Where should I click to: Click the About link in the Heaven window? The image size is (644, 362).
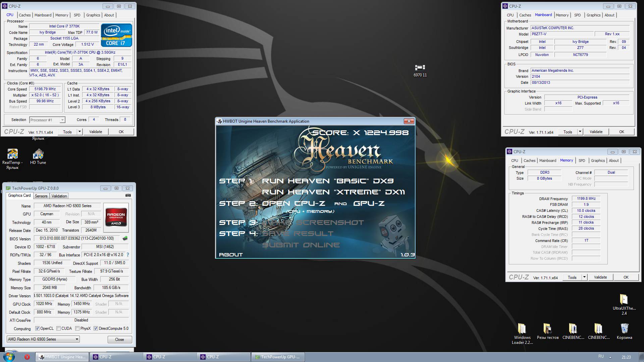click(231, 255)
